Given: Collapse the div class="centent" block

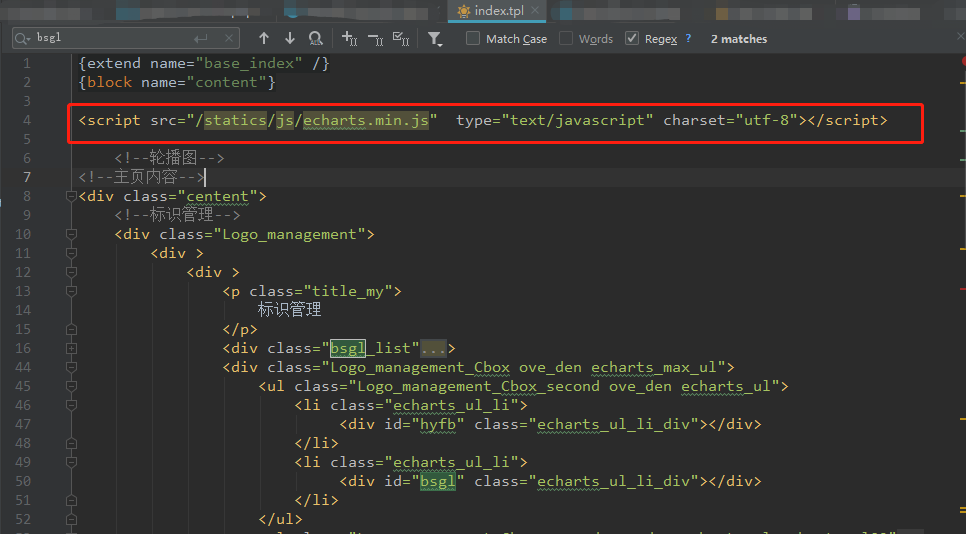Looking at the screenshot, I should click(71, 196).
